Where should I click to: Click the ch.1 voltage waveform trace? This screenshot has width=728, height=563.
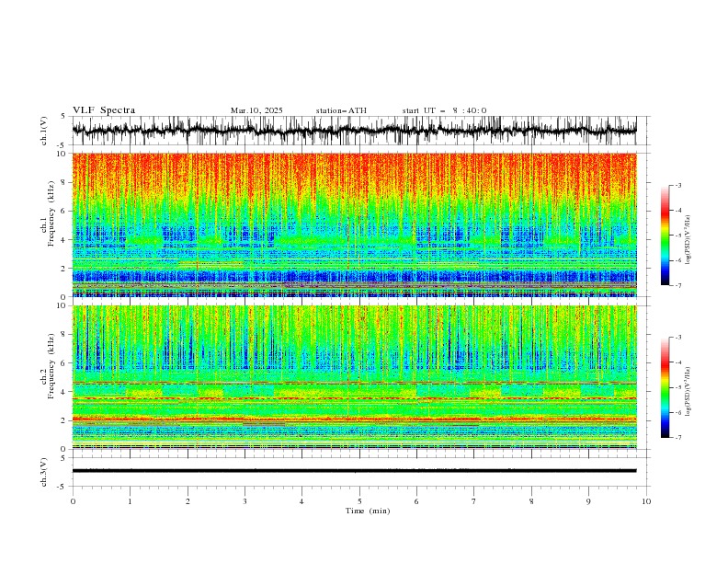point(354,131)
